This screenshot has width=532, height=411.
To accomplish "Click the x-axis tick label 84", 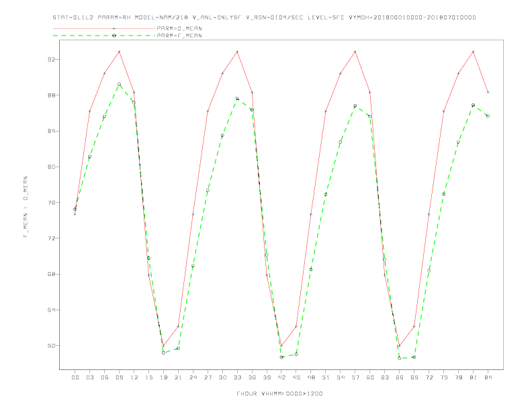I will [x=488, y=377].
